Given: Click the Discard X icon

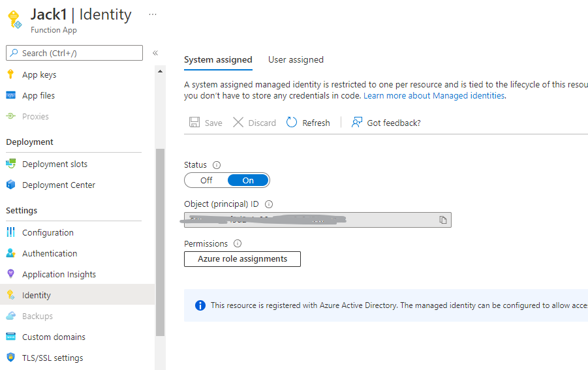Looking at the screenshot, I should coord(238,122).
